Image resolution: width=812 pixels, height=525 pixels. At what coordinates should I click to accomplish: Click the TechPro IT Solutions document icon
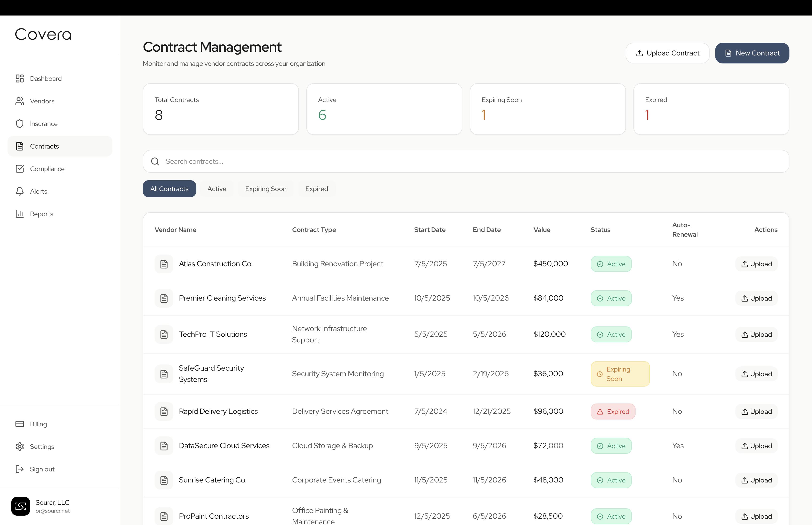(164, 334)
